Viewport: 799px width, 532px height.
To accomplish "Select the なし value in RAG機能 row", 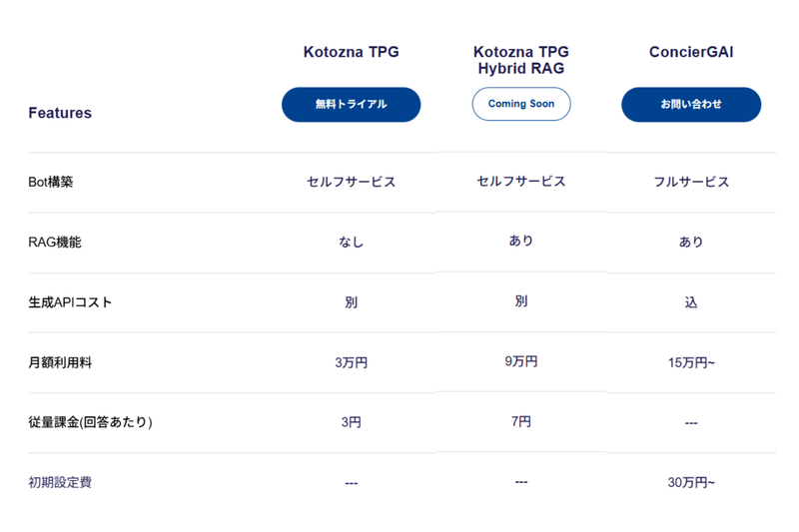I will (x=351, y=243).
